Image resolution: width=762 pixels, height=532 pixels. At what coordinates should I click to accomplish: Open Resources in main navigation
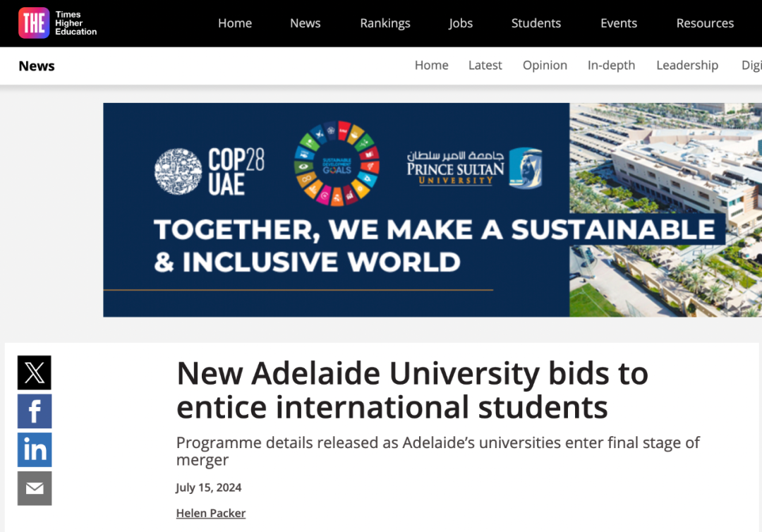(705, 23)
